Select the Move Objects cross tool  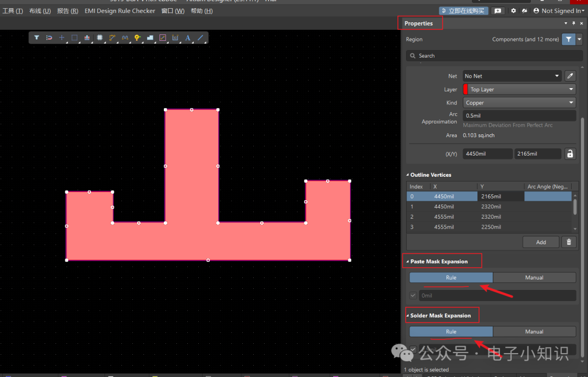[x=62, y=38]
